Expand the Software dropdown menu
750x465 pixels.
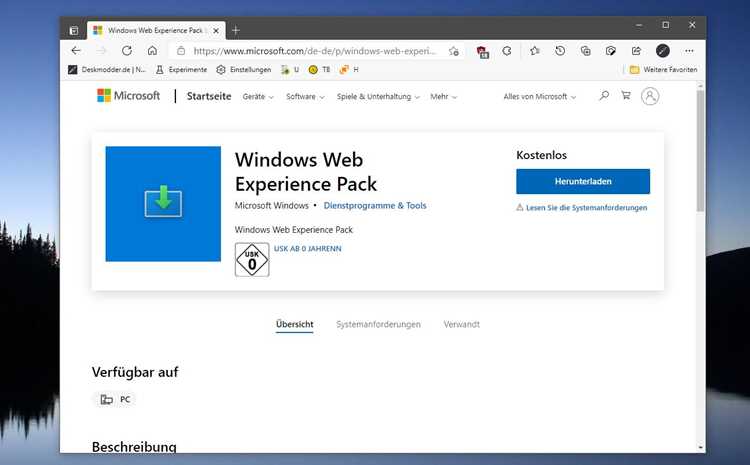(305, 97)
